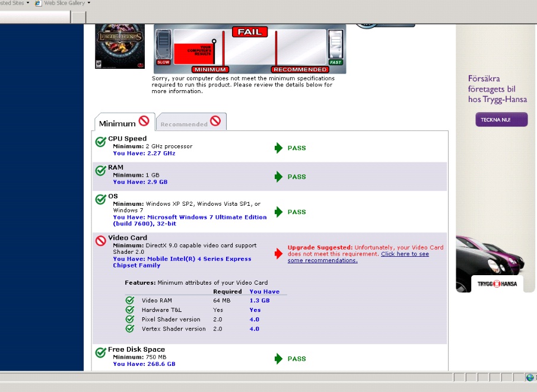The width and height of the screenshot is (537, 392).
Task: Click the 'You Have: 268.6 GB' text
Action: click(x=144, y=364)
